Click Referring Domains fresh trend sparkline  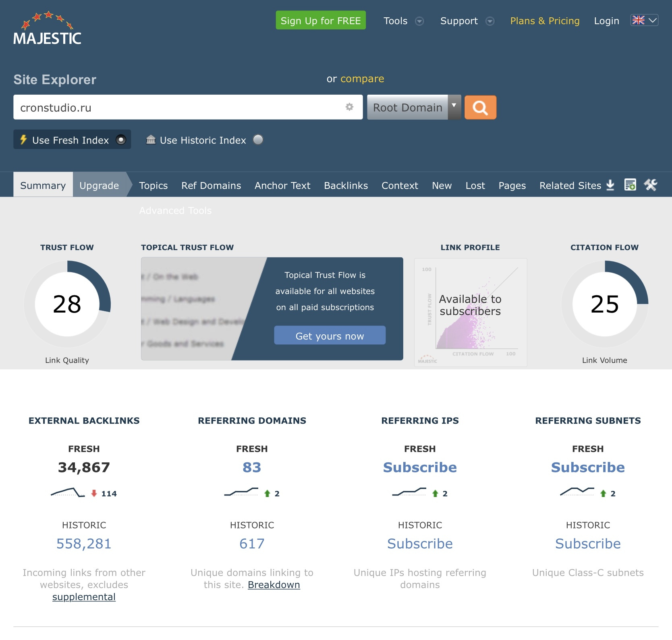241,492
